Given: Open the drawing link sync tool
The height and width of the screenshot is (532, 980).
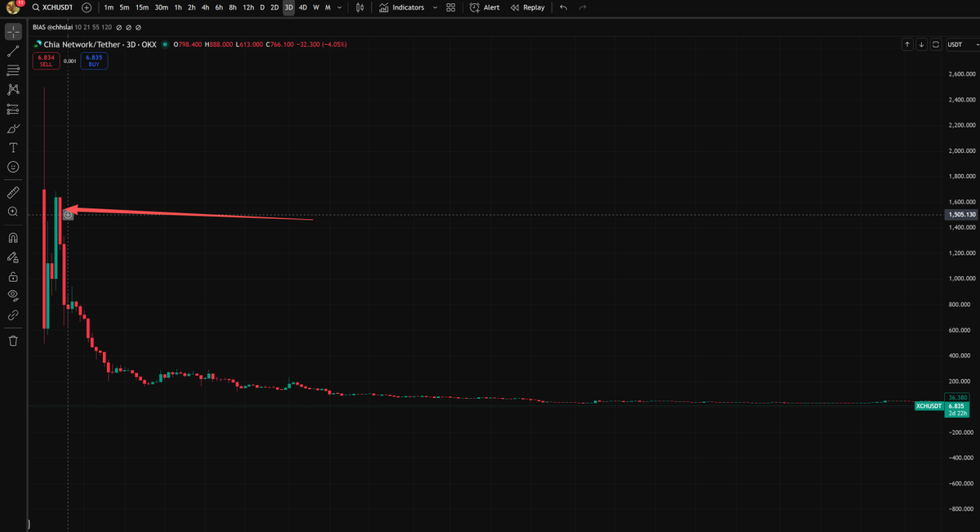Looking at the screenshot, I should (13, 315).
